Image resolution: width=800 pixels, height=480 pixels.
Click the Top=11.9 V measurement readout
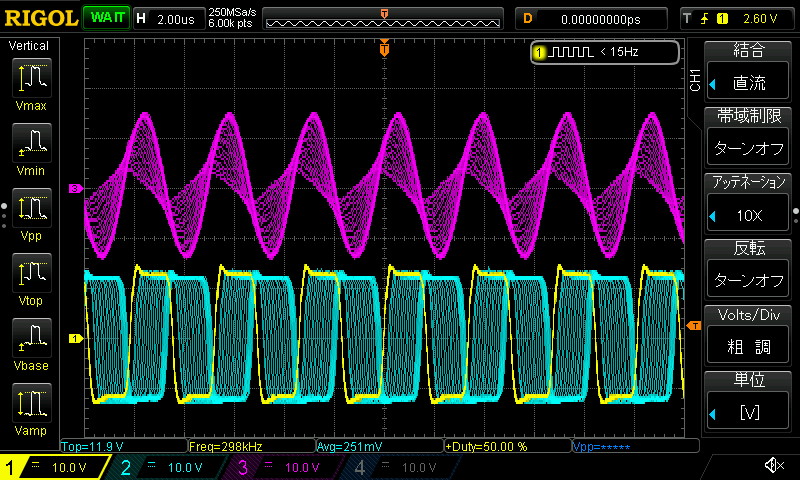coord(124,446)
